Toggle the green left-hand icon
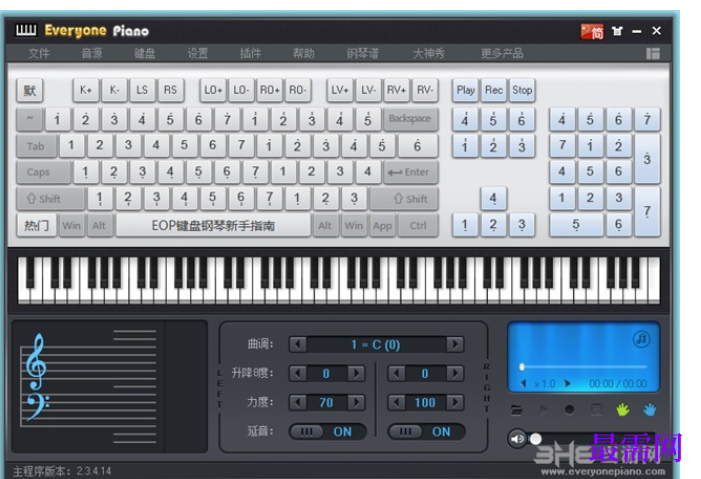Viewport: 701px width, 479px height. (x=623, y=410)
